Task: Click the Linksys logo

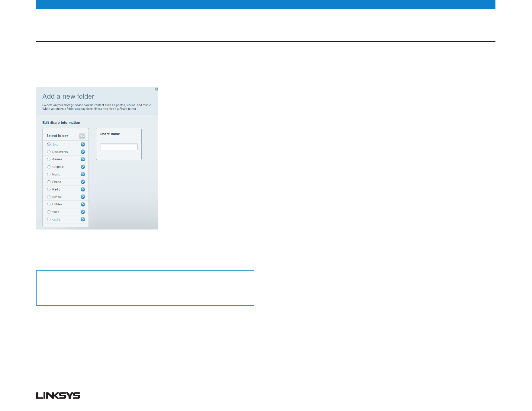Action: (x=58, y=396)
